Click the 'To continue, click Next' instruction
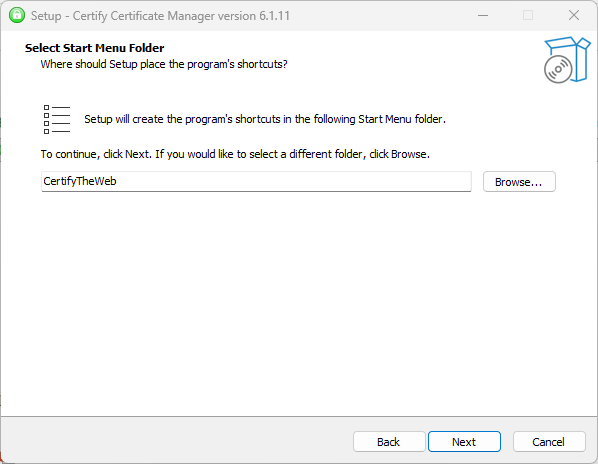Viewport: 598px width, 464px height. tap(235, 154)
